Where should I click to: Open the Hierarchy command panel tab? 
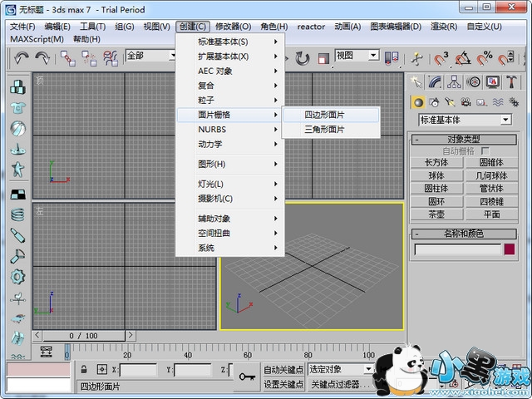[455, 81]
